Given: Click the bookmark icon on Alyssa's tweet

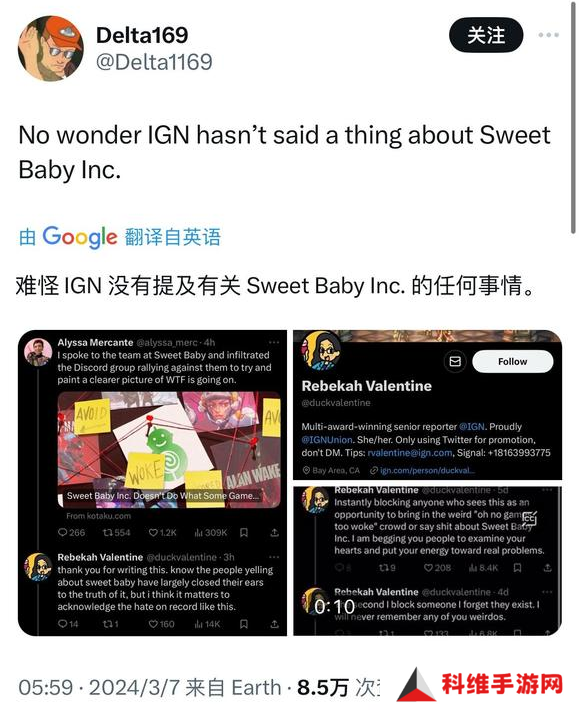Looking at the screenshot, I should pos(244,532).
